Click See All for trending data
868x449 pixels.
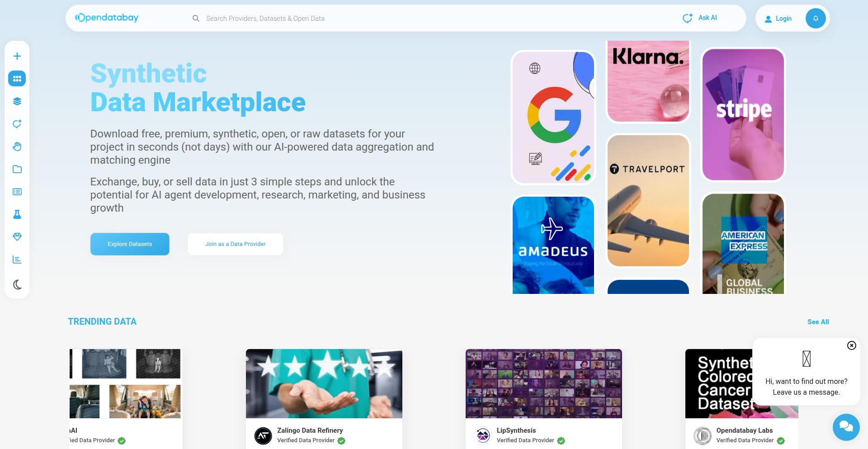[818, 322]
